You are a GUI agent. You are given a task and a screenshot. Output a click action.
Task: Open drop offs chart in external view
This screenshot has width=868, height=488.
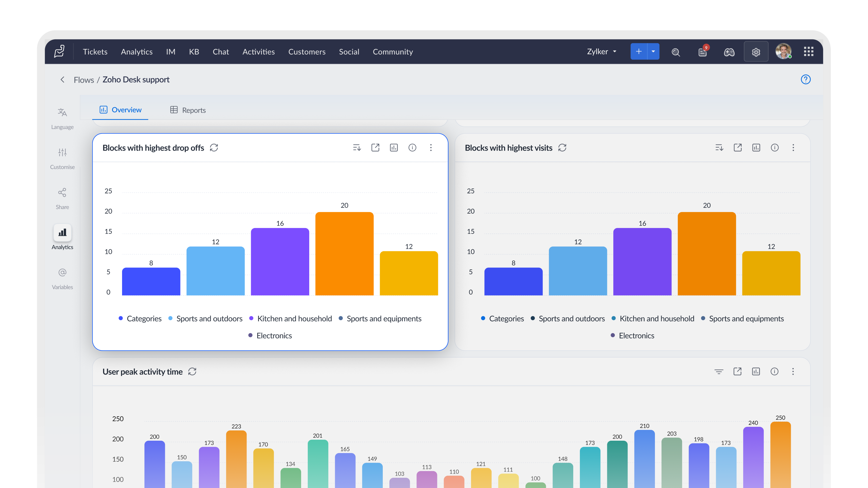(375, 148)
